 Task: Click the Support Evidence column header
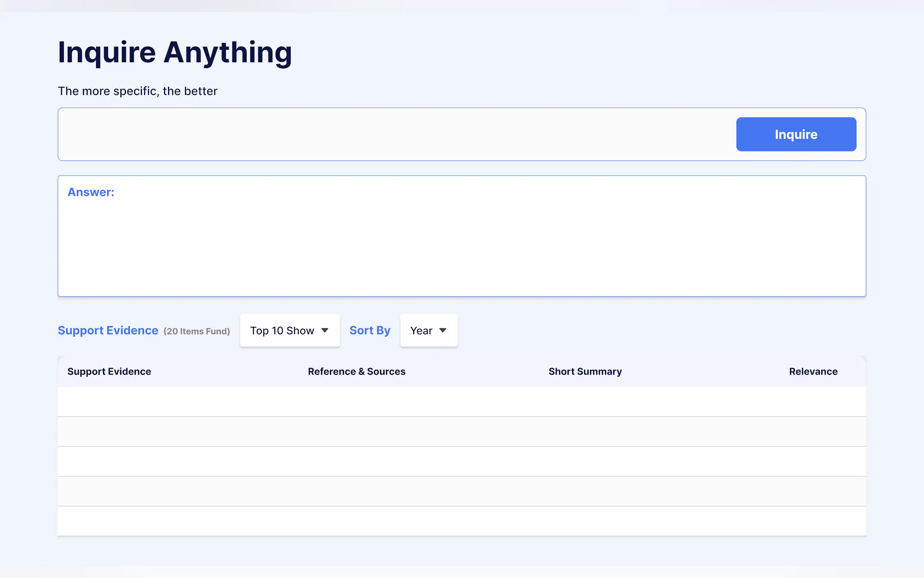coord(109,371)
